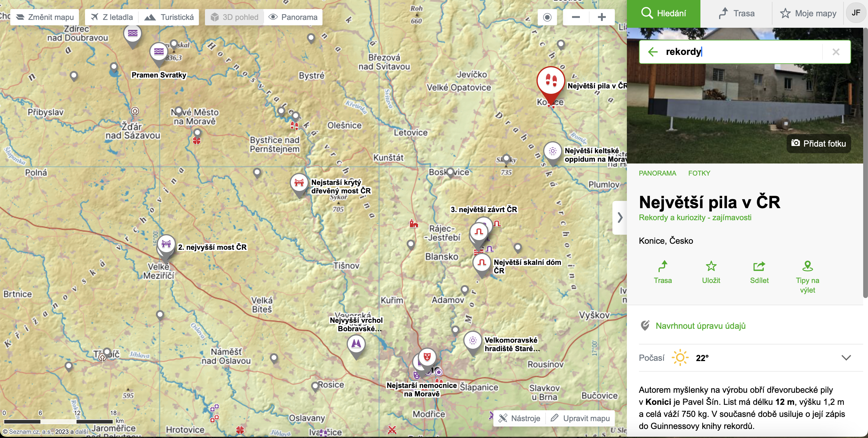Click the rekordy search input field
The width and height of the screenshot is (868, 438).
[x=741, y=52]
